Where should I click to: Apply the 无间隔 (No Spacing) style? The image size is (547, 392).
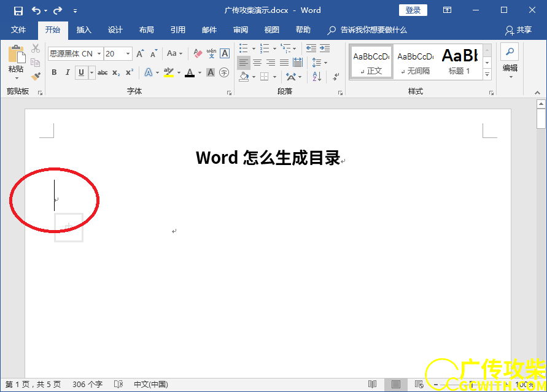[416, 62]
